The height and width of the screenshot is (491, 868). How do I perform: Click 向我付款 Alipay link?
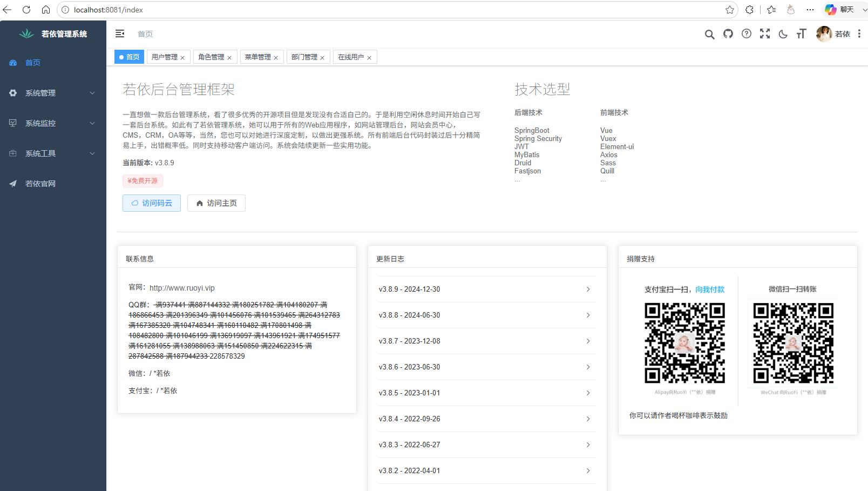pos(710,290)
